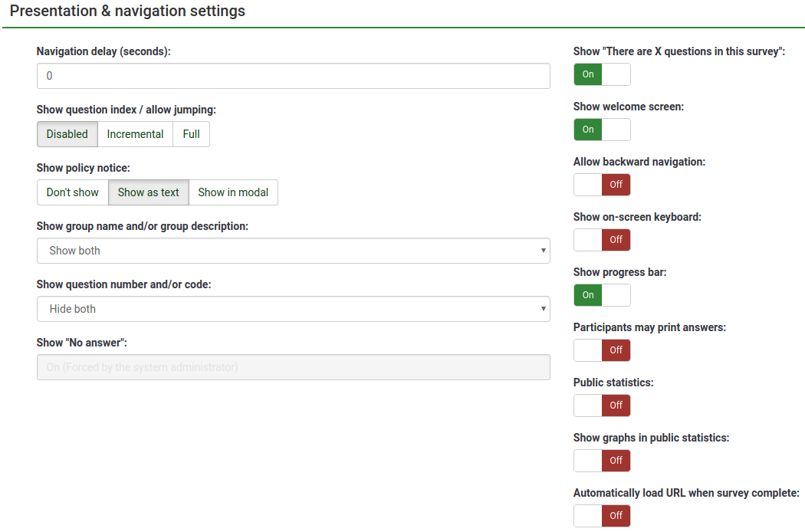Image resolution: width=805 pixels, height=532 pixels.
Task: Toggle the "There are X questions" switch
Action: (x=602, y=74)
